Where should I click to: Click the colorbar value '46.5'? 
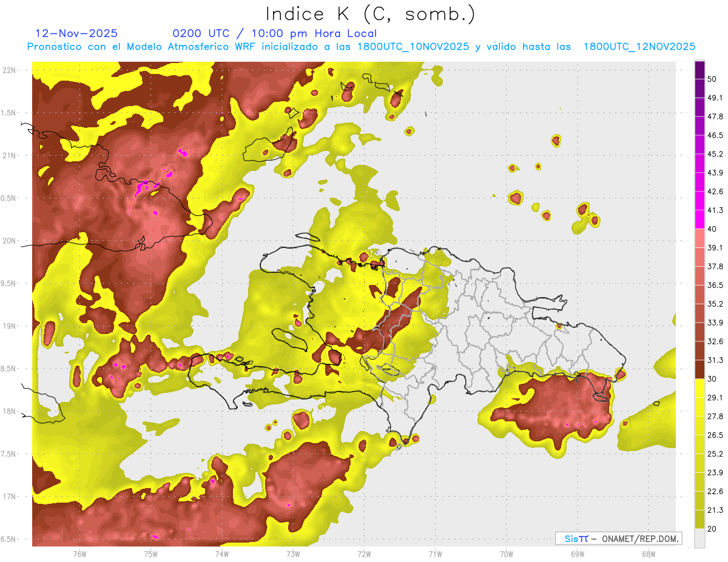(715, 135)
